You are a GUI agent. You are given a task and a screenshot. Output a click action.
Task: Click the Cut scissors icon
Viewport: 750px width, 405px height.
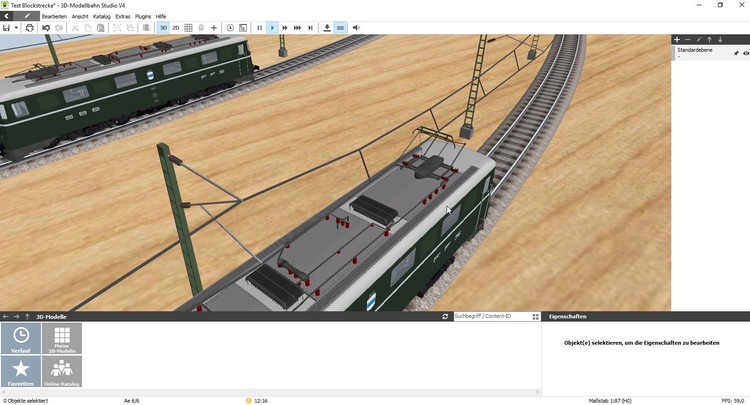[75, 28]
